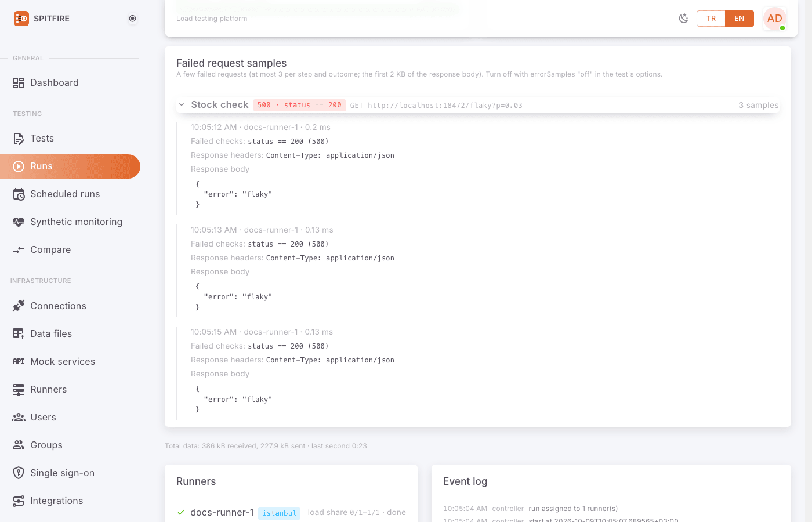Click the GET localhost flaky URL text
This screenshot has height=522, width=812.
(x=436, y=106)
